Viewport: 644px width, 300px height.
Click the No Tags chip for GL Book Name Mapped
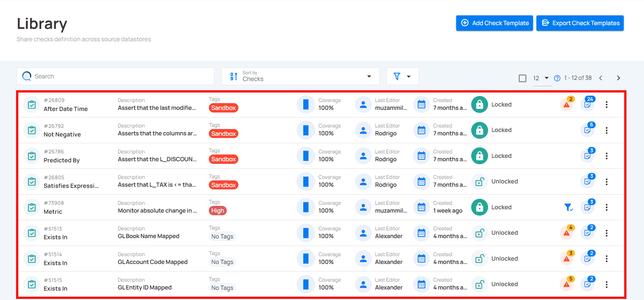pyautogui.click(x=222, y=236)
